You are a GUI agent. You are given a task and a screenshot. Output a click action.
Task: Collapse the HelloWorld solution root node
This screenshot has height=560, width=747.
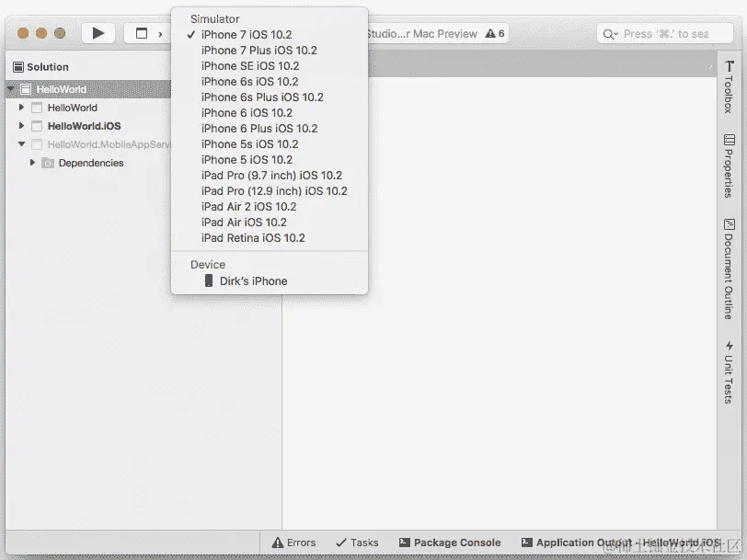[10, 89]
